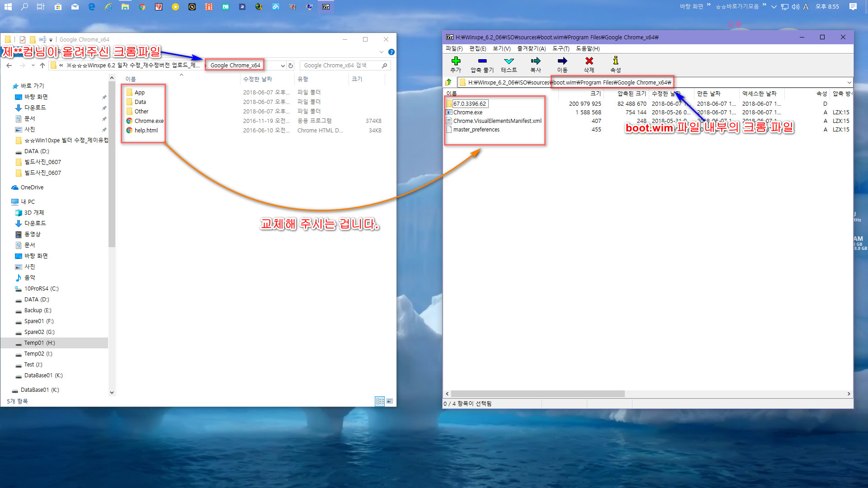The height and width of the screenshot is (488, 868).
Task: Open the notification center icon
Action: tap(853, 7)
